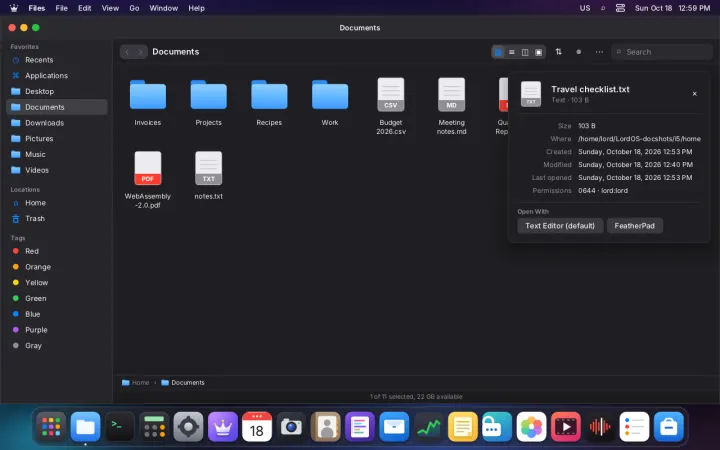720x450 pixels.
Task: Launch Calculator from the dock
Action: (x=154, y=427)
